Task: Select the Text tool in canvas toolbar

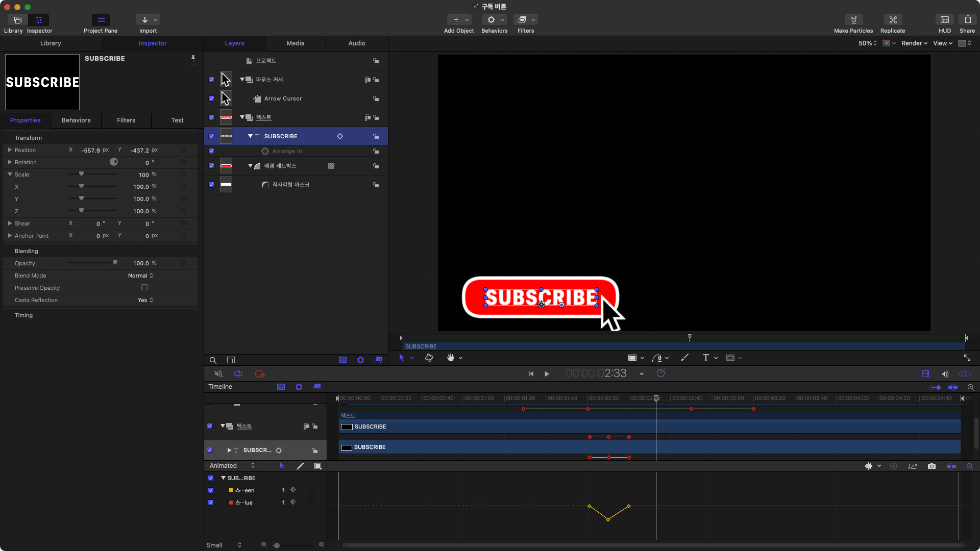Action: pyautogui.click(x=705, y=358)
